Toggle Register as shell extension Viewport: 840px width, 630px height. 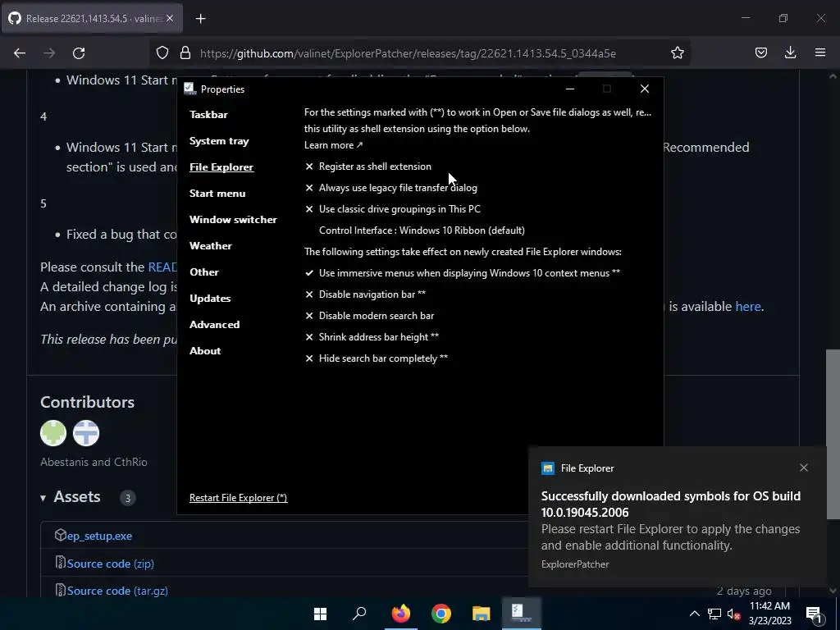[368, 167]
